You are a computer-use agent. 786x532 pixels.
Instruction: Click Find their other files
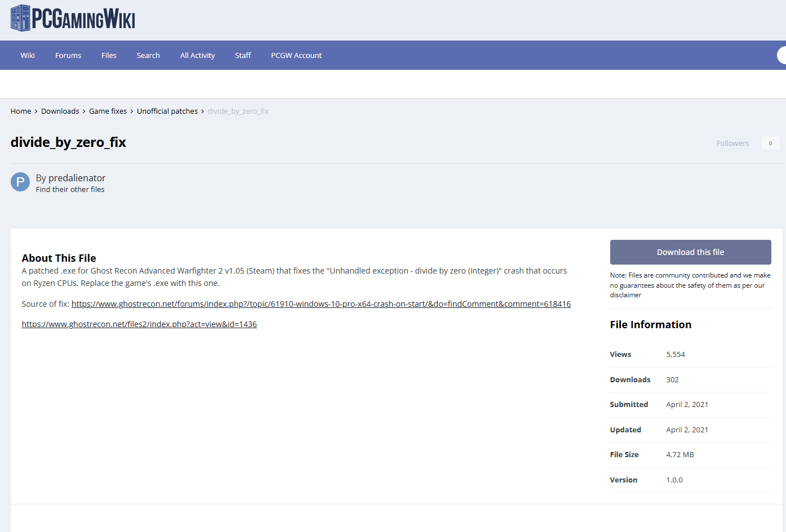70,190
